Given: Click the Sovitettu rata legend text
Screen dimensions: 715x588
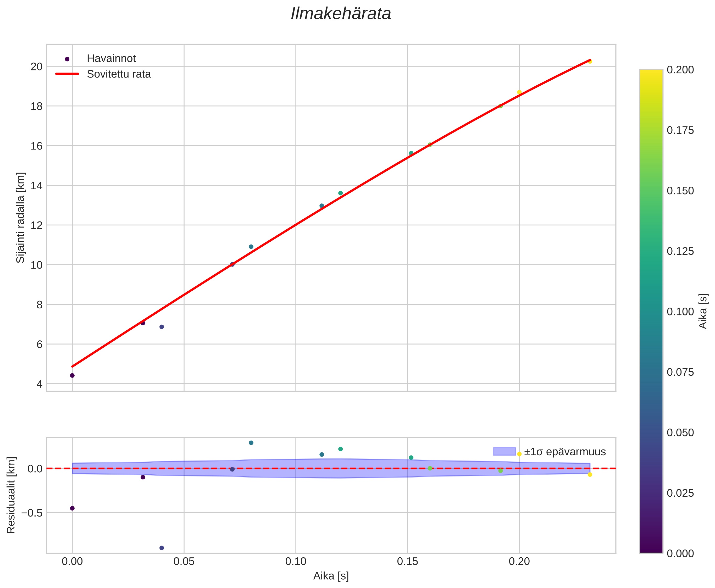Looking at the screenshot, I should point(119,74).
